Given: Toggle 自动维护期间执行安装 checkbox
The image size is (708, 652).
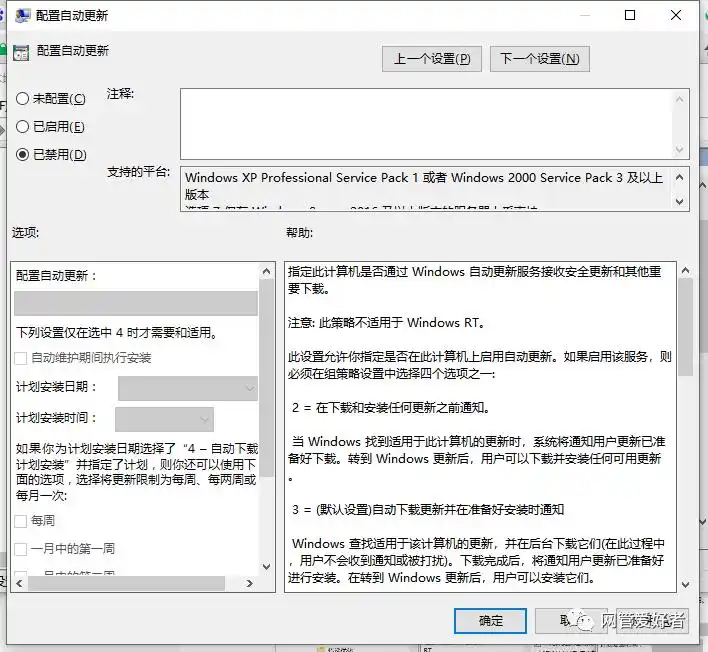Looking at the screenshot, I should coord(21,359).
